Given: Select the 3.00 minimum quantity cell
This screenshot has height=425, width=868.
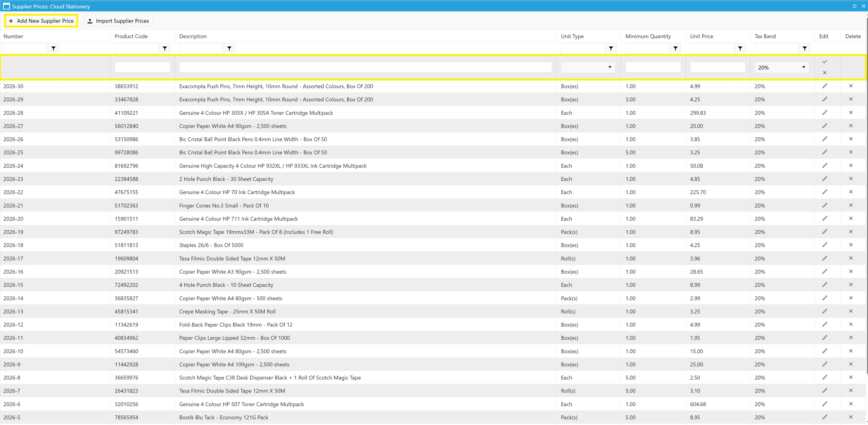Looking at the screenshot, I should tap(630, 99).
